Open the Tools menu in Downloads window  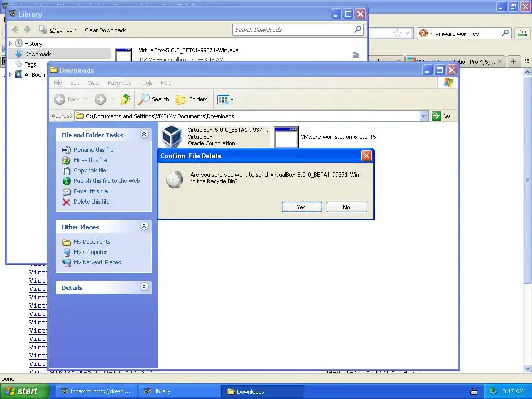(x=146, y=83)
